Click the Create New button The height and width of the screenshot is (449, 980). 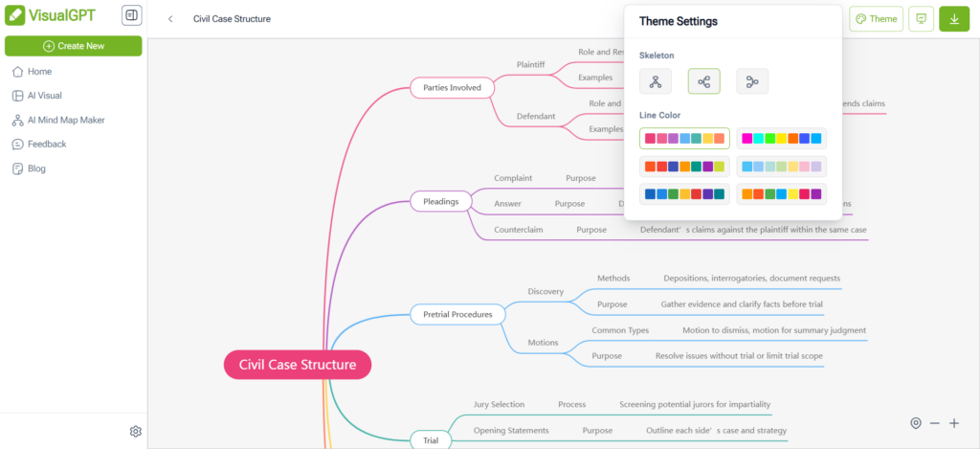click(x=73, y=46)
